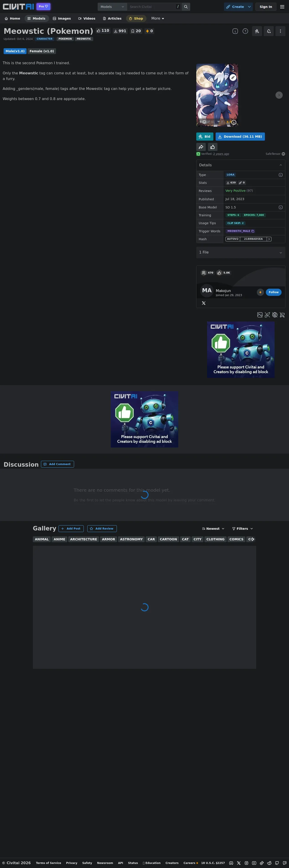Open the Shop tab

click(136, 18)
